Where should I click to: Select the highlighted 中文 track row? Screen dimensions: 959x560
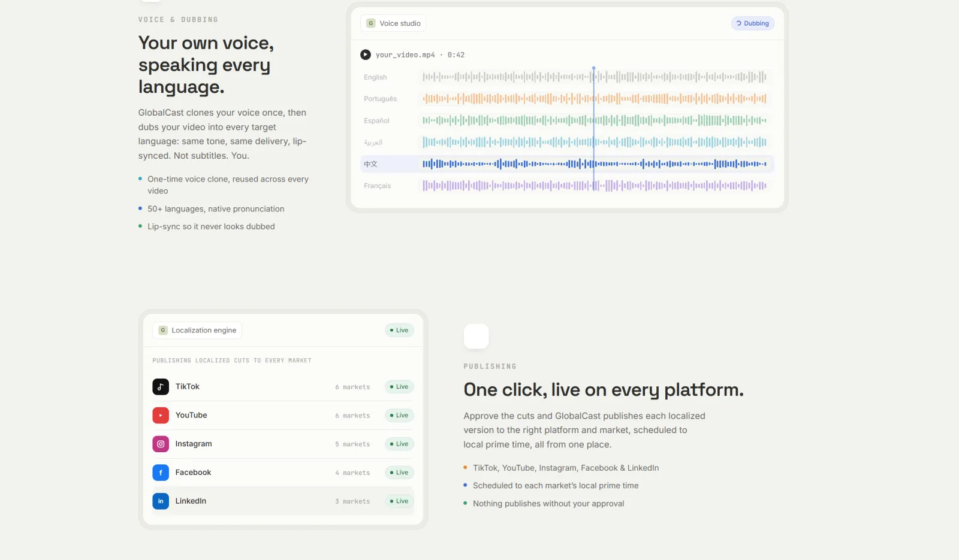click(567, 164)
